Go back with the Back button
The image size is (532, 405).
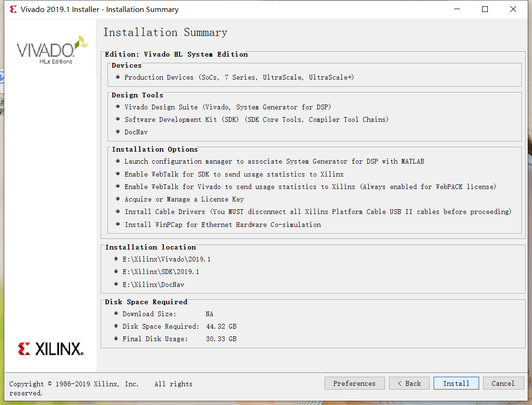click(x=409, y=383)
